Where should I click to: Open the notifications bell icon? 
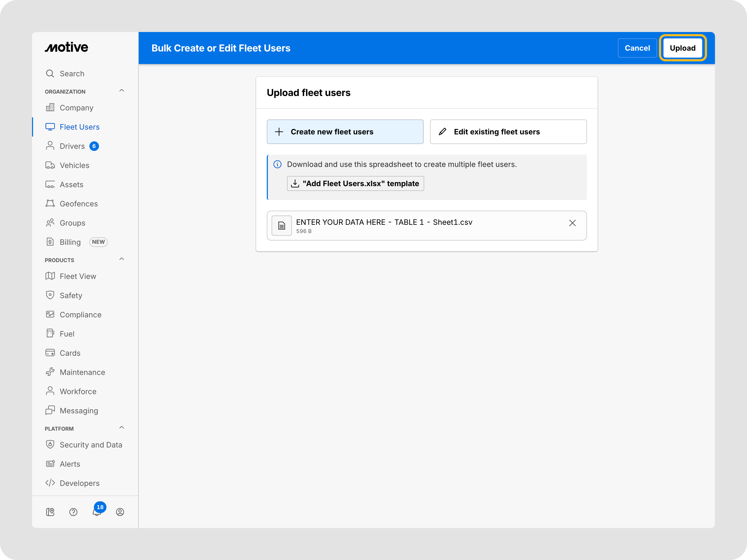tap(97, 512)
